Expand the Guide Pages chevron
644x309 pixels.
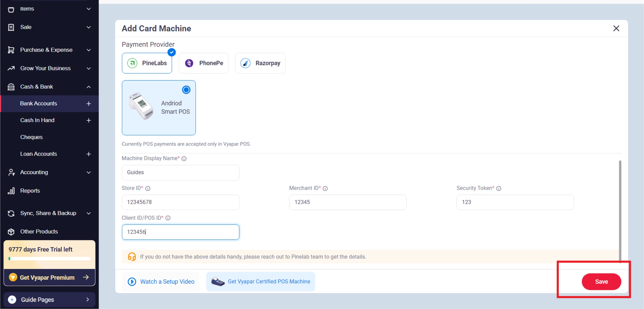88,299
